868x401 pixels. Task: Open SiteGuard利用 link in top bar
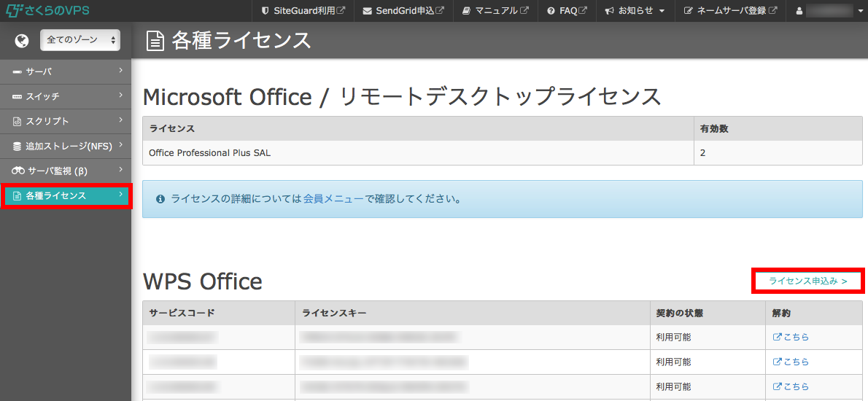point(303,10)
